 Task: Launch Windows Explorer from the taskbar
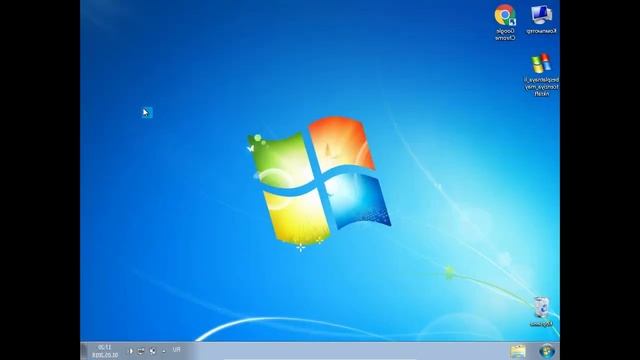click(518, 351)
